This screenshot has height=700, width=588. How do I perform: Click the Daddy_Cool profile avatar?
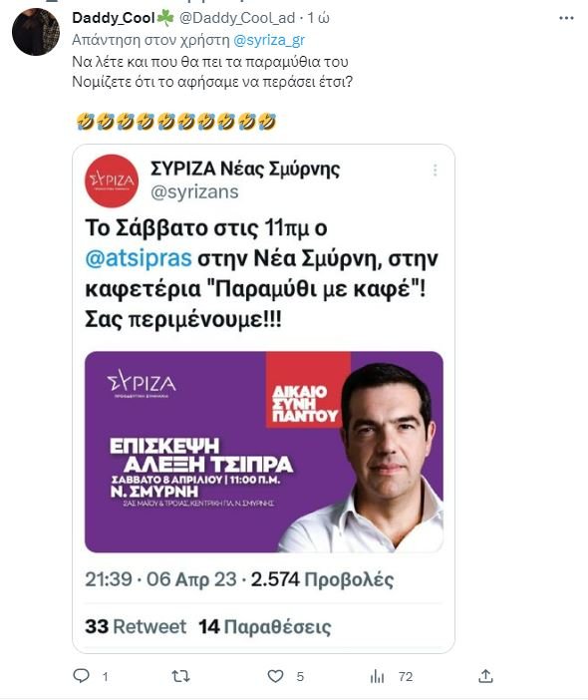point(35,32)
